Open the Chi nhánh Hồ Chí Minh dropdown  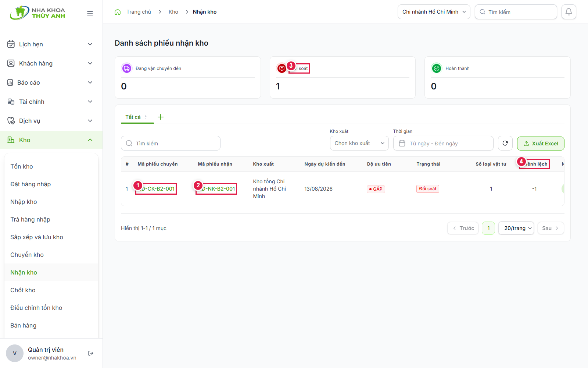(x=434, y=12)
